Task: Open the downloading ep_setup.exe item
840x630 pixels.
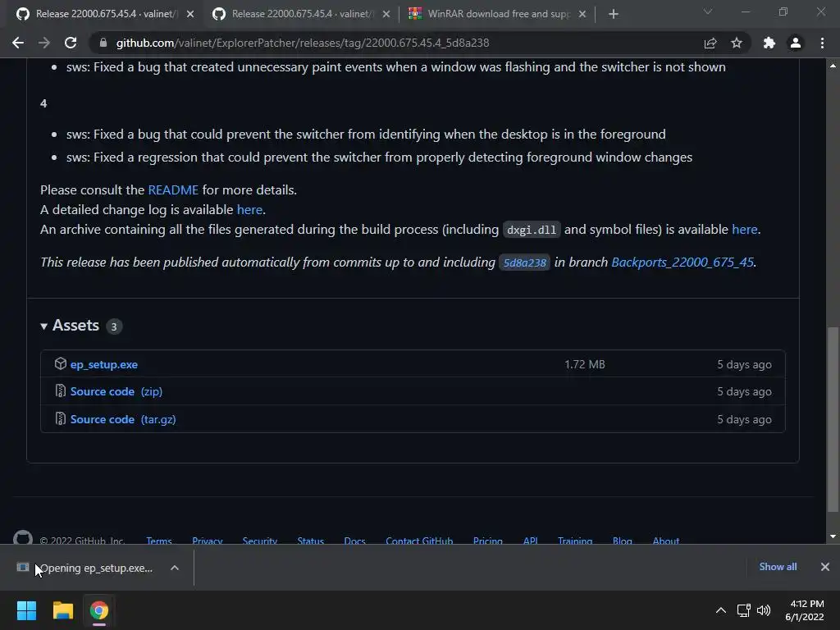Action: (x=85, y=568)
